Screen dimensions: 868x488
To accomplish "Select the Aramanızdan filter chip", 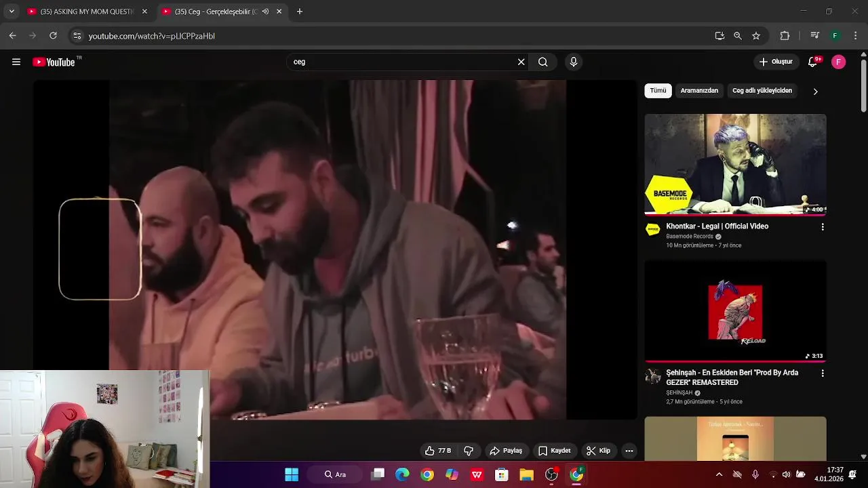I will 699,91.
